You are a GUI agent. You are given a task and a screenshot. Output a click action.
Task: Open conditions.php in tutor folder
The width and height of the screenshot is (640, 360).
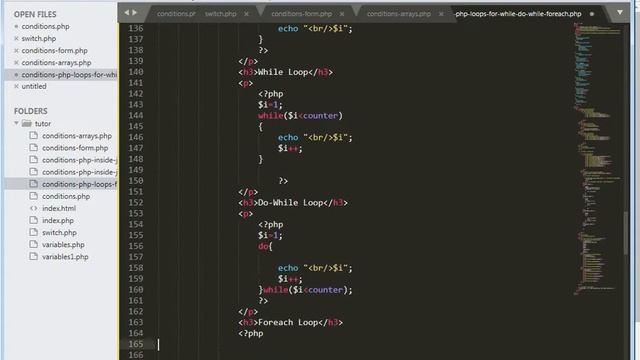click(66, 196)
